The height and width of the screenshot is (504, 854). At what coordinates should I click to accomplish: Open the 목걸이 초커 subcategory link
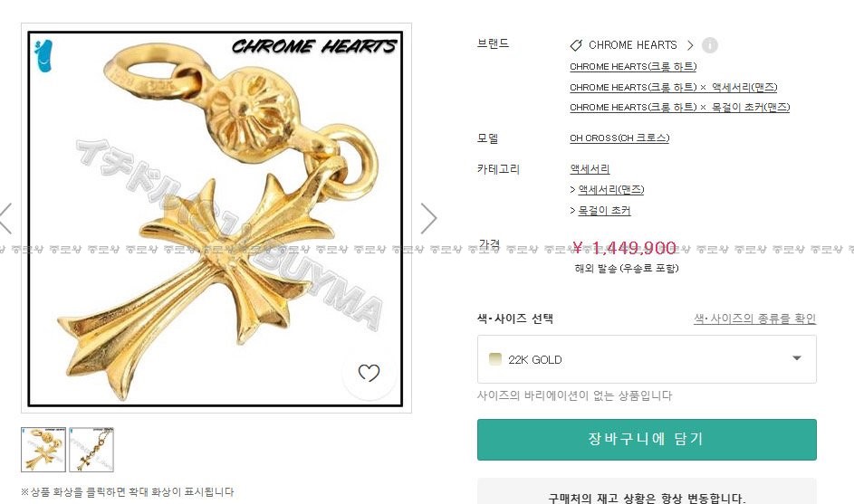tap(604, 211)
